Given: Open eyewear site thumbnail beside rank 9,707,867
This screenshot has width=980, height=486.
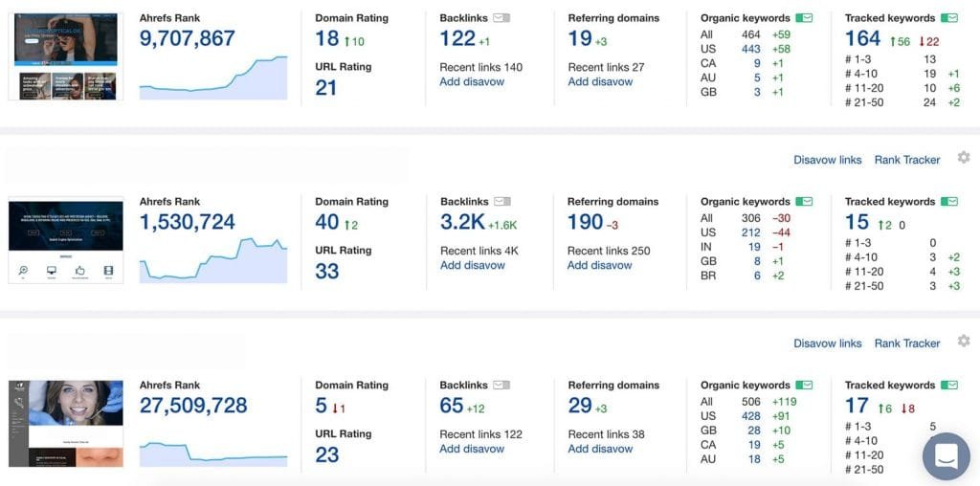Looking at the screenshot, I should pyautogui.click(x=66, y=56).
